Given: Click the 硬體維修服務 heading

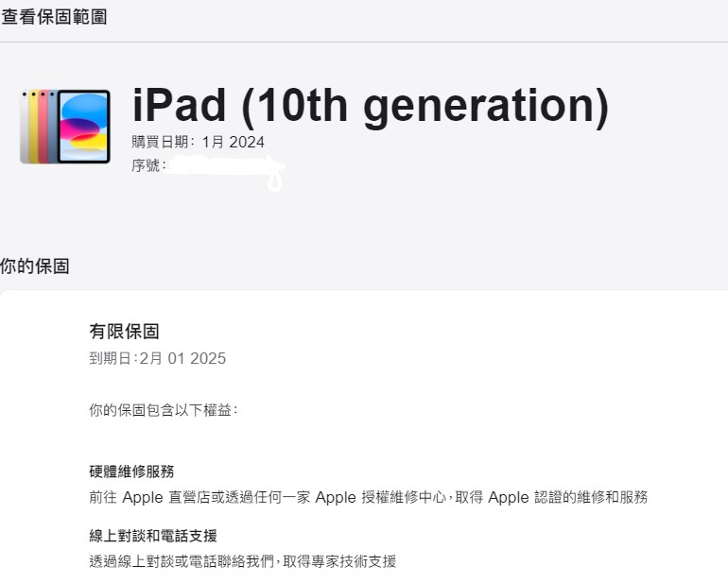Looking at the screenshot, I should (x=131, y=472).
